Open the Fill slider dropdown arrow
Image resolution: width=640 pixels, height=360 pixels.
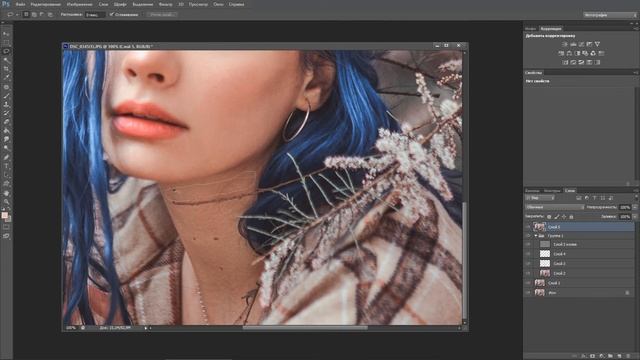pyautogui.click(x=634, y=217)
